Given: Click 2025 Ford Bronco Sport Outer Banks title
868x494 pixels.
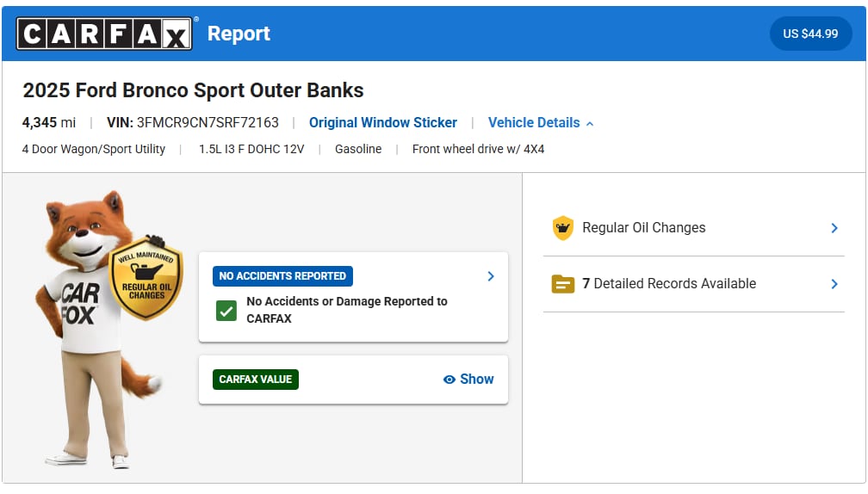Looking at the screenshot, I should (193, 90).
